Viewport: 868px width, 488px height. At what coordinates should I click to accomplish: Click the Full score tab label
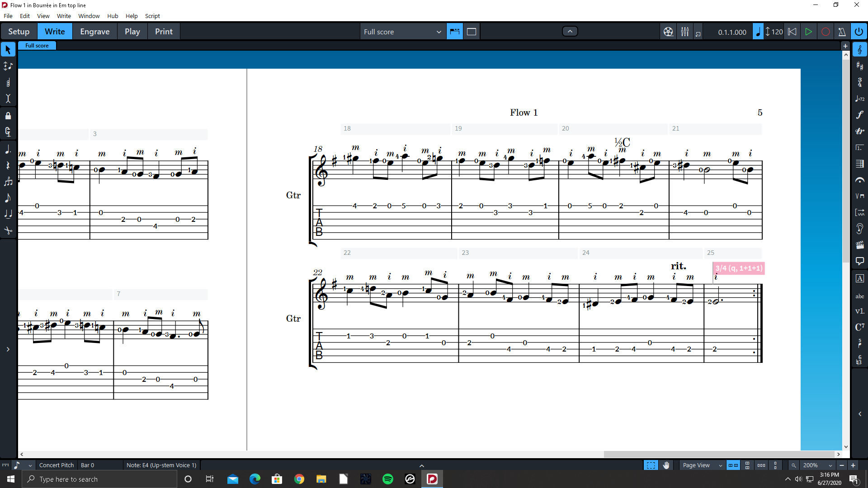click(37, 46)
